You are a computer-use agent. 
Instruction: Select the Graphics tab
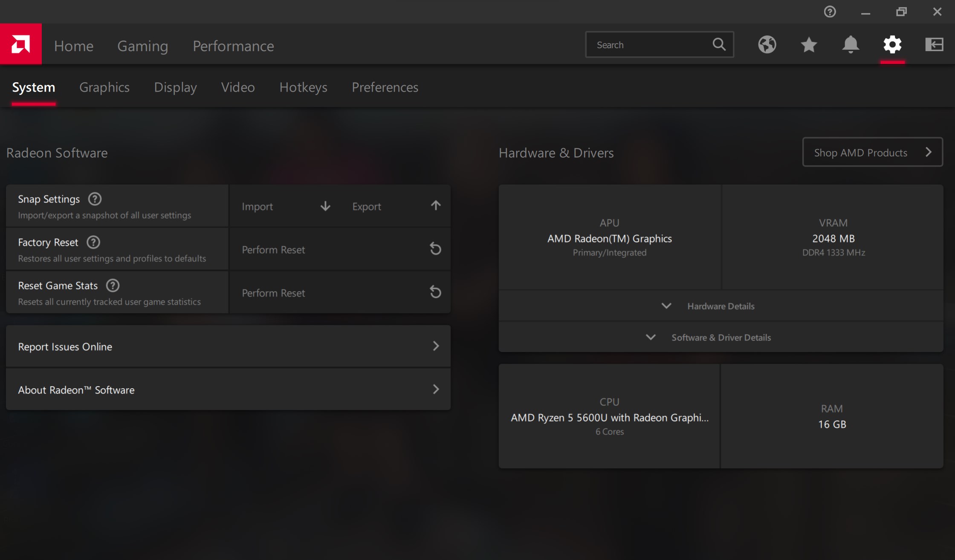pos(104,87)
